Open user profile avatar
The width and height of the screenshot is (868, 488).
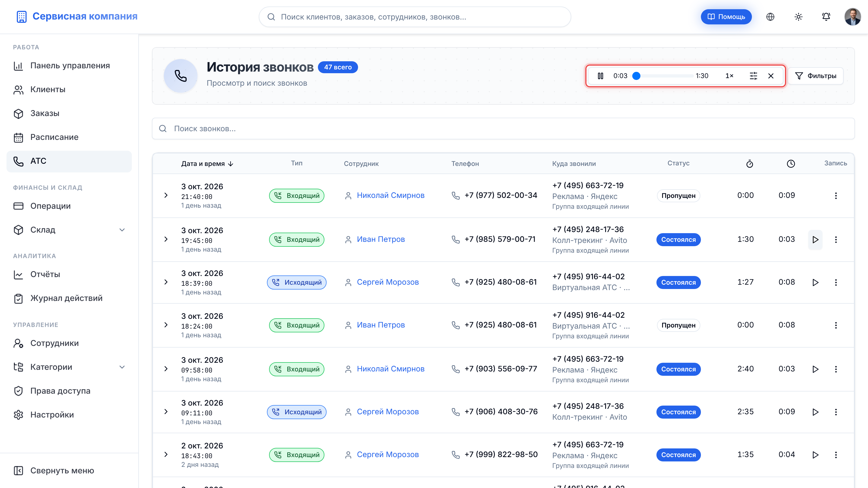pyautogui.click(x=853, y=17)
